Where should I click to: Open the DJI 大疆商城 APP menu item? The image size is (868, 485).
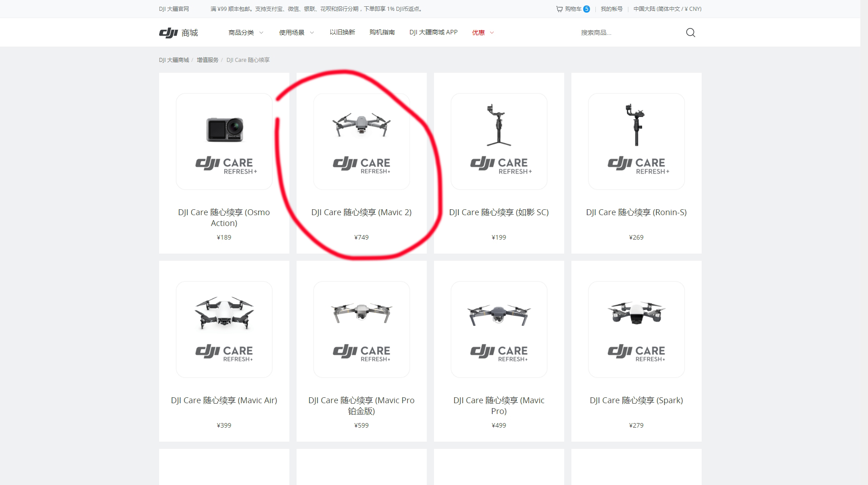pyautogui.click(x=434, y=33)
